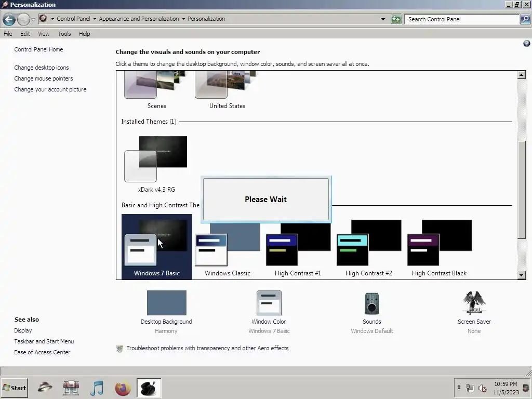Open the building icon on taskbar
Image resolution: width=532 pixels, height=399 pixels.
(x=71, y=388)
